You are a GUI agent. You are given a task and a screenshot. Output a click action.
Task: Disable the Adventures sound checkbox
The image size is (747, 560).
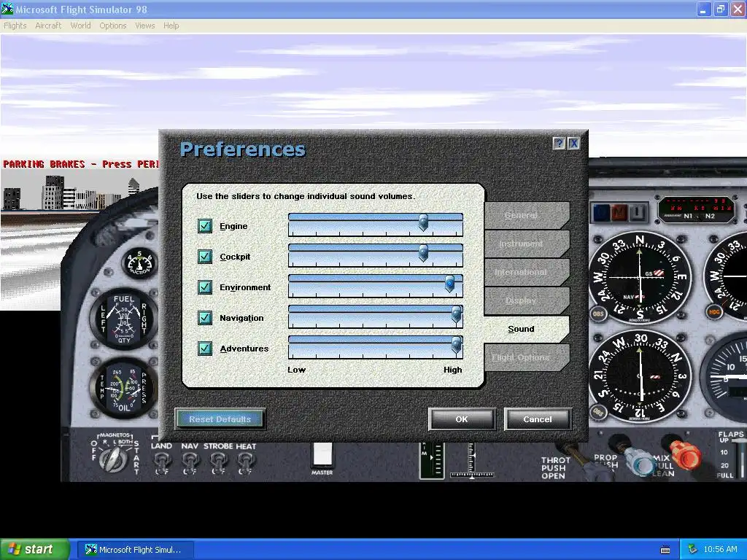pos(205,349)
